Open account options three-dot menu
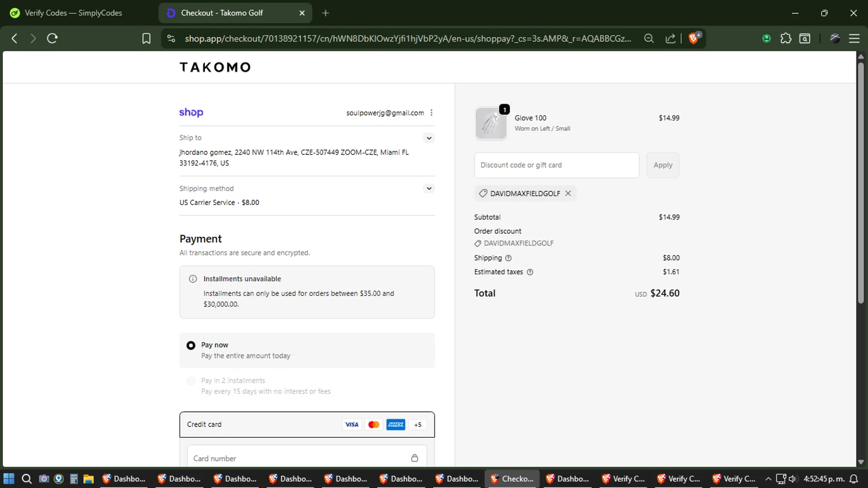 [x=432, y=113]
